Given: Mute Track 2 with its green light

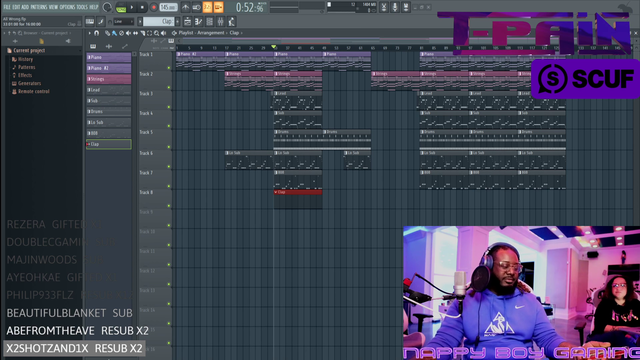Looking at the screenshot, I should tap(169, 87).
